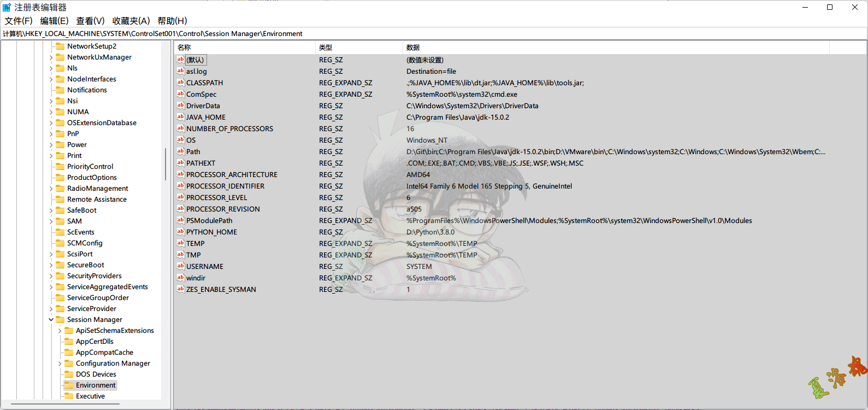This screenshot has height=410, width=868.
Task: Open the 收藏夹(A) favorites menu
Action: click(131, 21)
